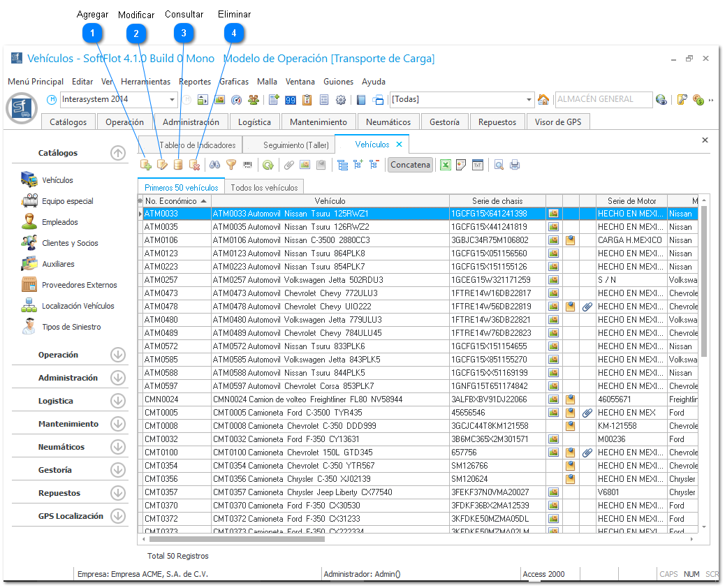
Task: Sort by the Serie de chasis column header
Action: [x=497, y=201]
